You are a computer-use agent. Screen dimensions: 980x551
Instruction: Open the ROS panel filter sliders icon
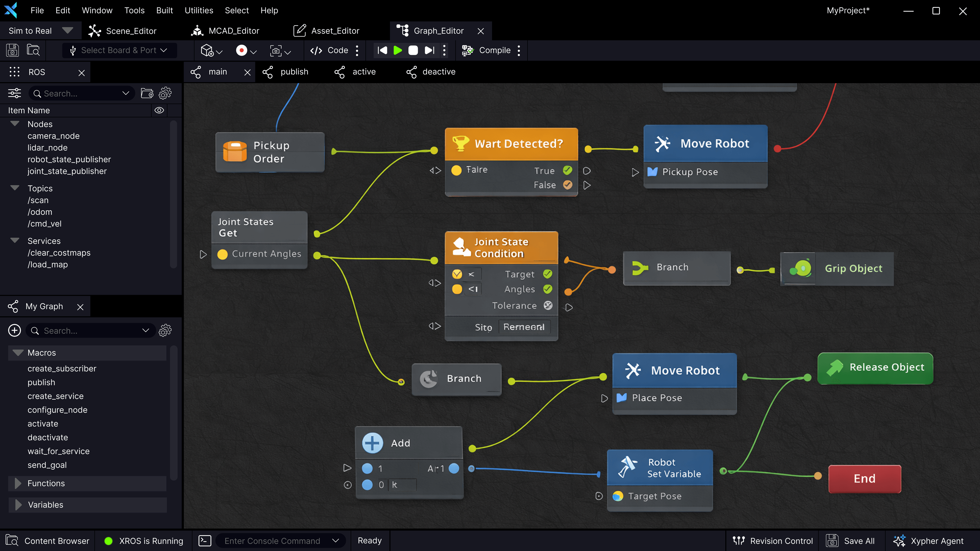[x=15, y=94]
